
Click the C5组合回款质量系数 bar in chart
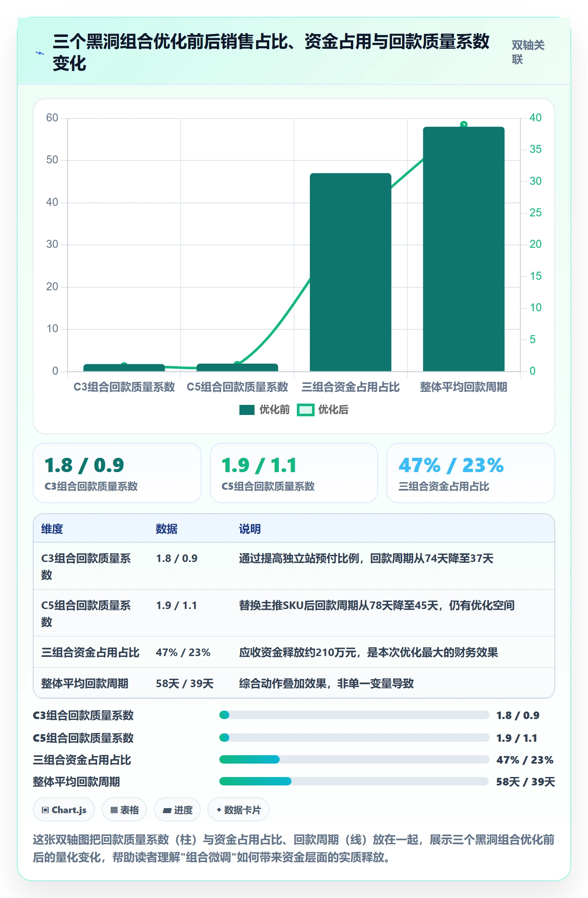pos(237,368)
